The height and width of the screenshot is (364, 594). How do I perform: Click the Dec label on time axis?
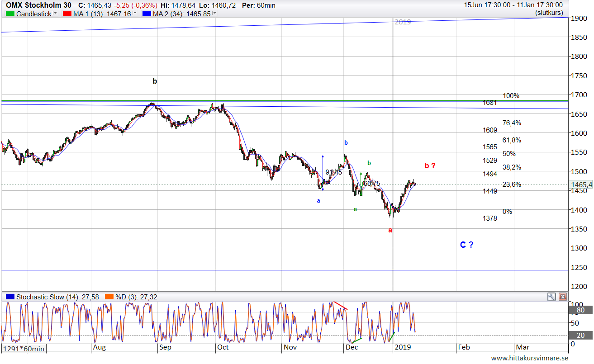(x=352, y=347)
